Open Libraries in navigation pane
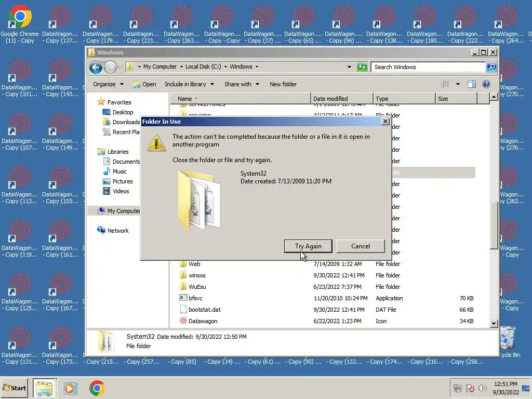 (x=113, y=152)
